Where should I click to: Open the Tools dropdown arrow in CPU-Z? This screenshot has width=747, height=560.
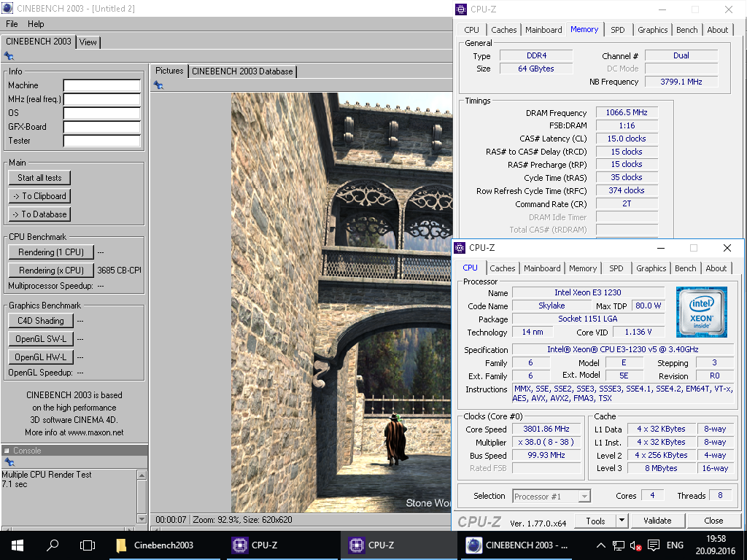(x=622, y=521)
